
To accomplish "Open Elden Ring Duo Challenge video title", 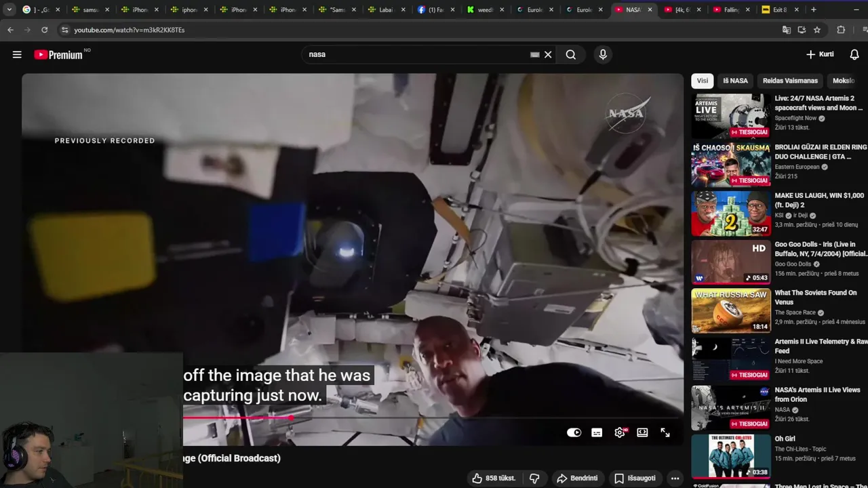I will [821, 152].
